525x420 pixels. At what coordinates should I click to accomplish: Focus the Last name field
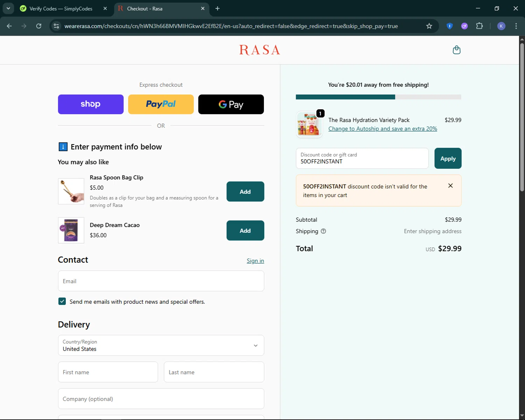(214, 372)
